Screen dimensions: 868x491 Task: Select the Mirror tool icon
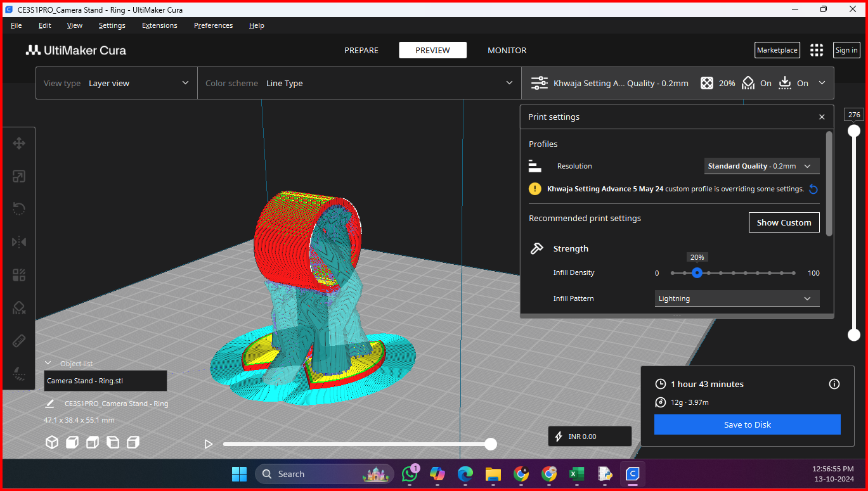[19, 242]
